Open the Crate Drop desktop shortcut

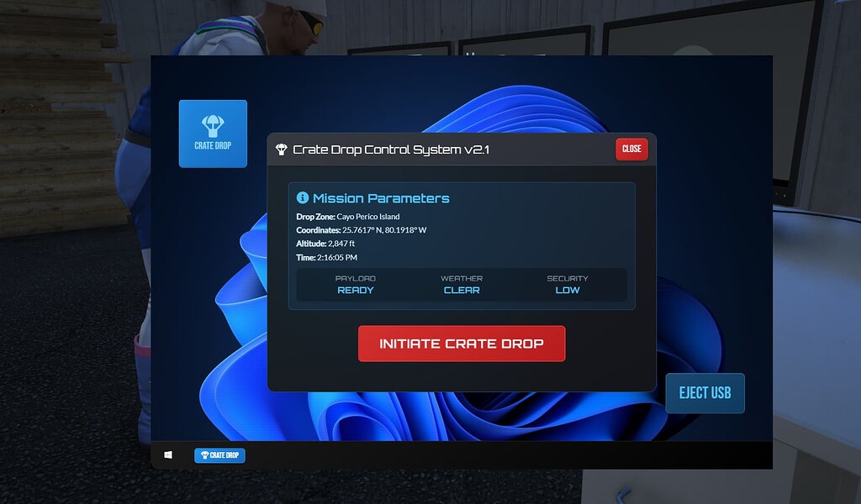click(212, 133)
